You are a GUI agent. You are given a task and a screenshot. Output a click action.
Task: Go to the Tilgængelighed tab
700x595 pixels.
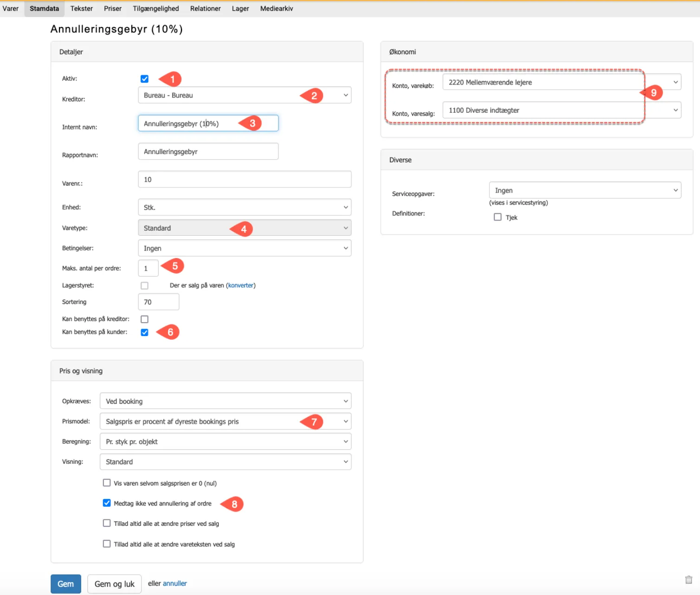156,8
